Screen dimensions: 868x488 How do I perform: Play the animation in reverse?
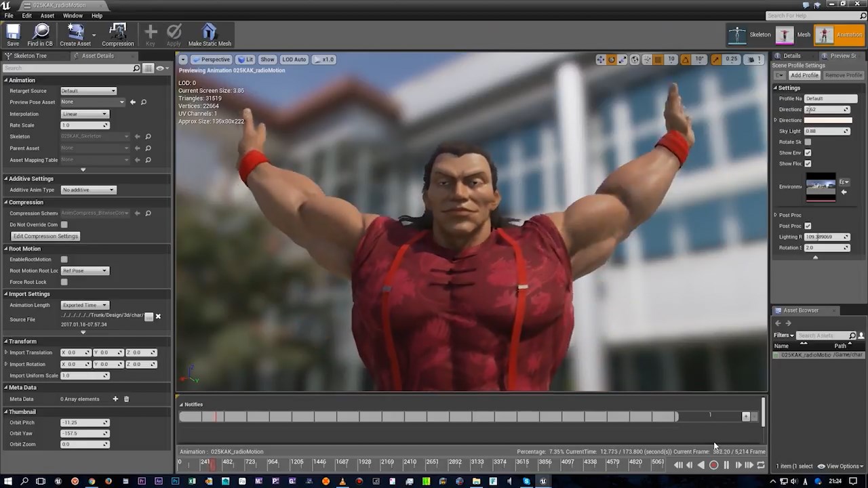point(701,465)
